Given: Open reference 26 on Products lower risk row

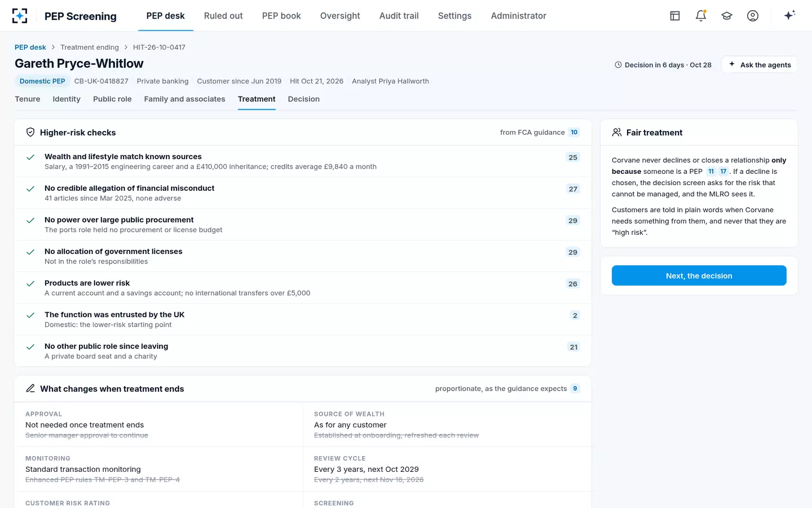Looking at the screenshot, I should coord(573,284).
